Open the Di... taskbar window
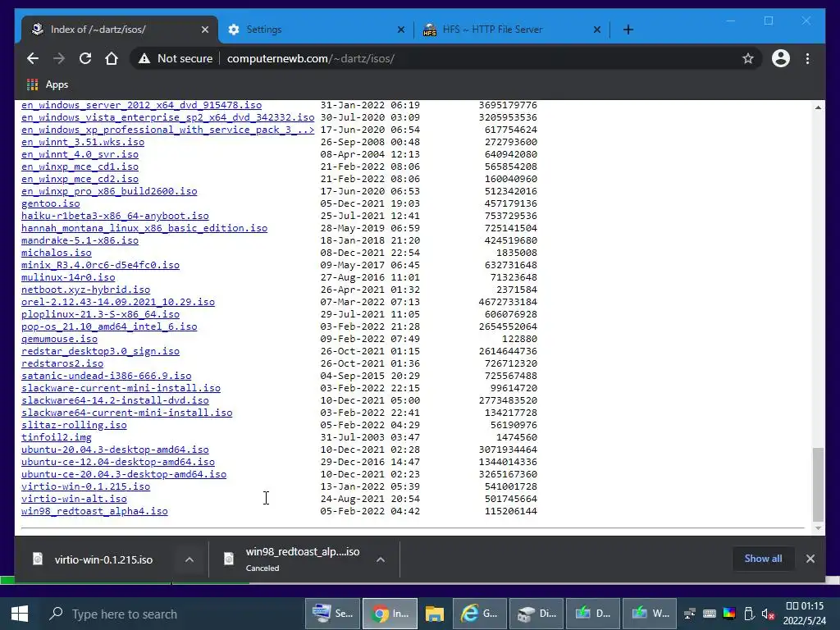This screenshot has width=840, height=630. pos(536,614)
